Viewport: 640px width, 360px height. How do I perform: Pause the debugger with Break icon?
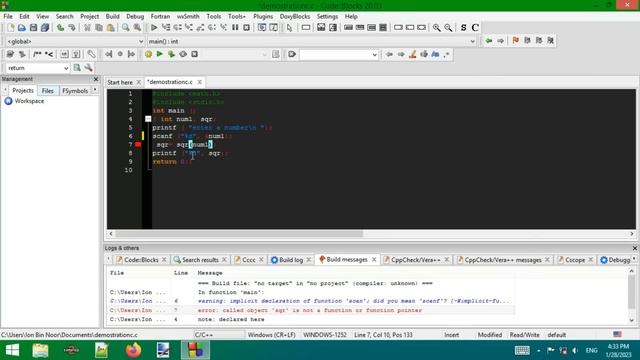235,28
